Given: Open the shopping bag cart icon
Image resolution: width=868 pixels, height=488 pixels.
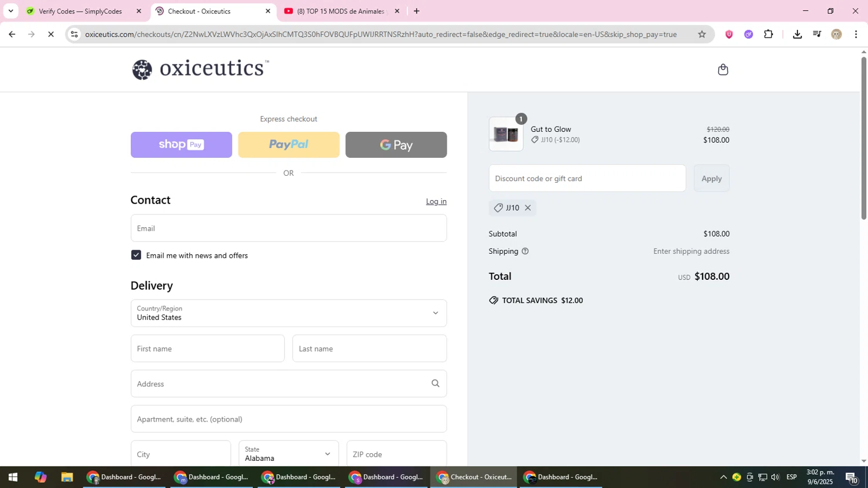Looking at the screenshot, I should 723,69.
